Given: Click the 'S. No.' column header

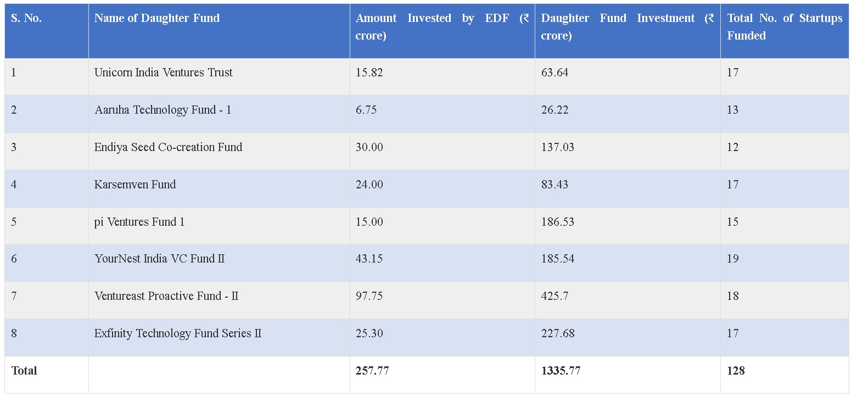Looking at the screenshot, I should pos(26,18).
